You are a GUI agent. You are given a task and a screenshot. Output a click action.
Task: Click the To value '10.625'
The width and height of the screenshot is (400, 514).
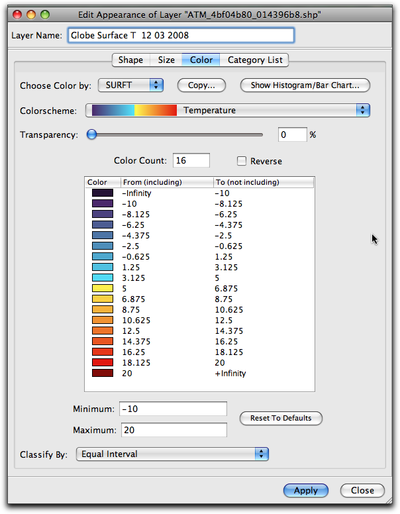pos(229,310)
